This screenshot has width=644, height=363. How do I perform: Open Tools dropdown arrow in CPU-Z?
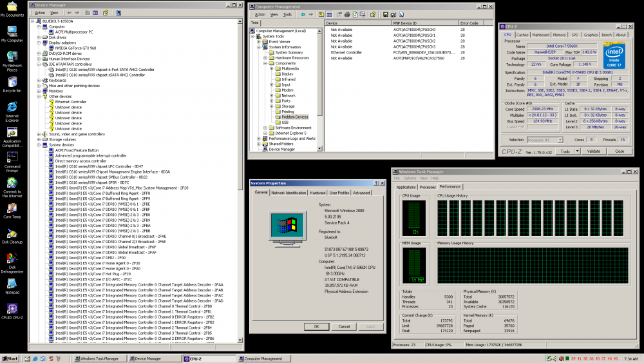pyautogui.click(x=577, y=152)
